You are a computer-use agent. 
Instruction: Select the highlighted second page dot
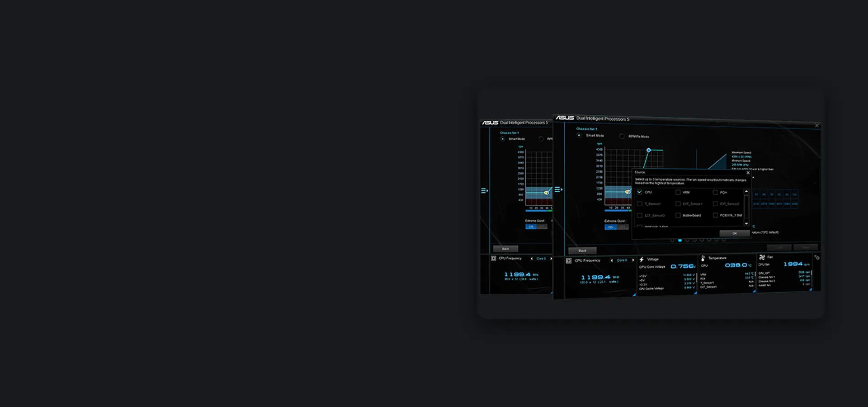680,240
